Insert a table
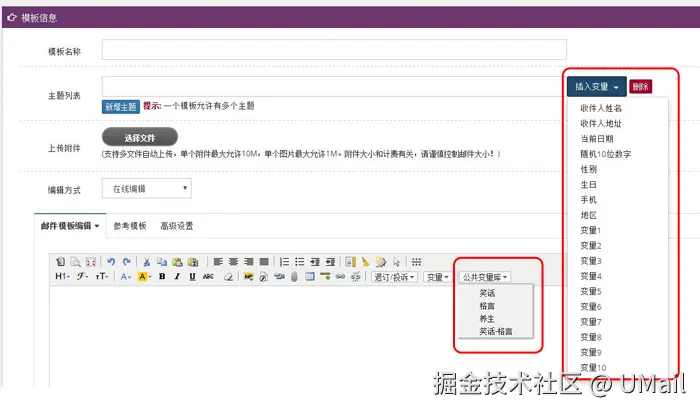 coord(310,277)
